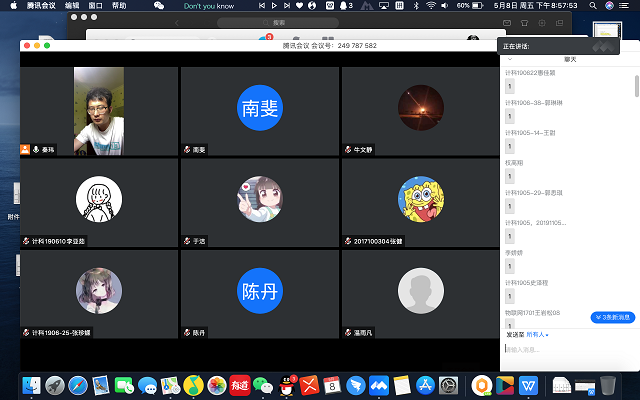The height and width of the screenshot is (400, 640).
Task: Open the 编辑 menu in the menu bar
Action: click(72, 6)
